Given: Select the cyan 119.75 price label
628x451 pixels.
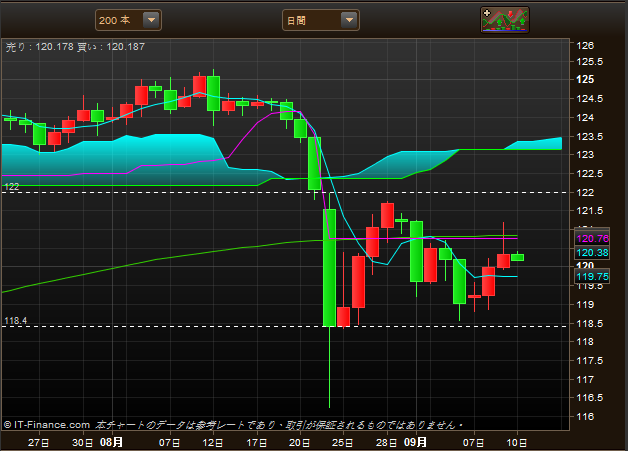Looking at the screenshot, I should point(592,277).
